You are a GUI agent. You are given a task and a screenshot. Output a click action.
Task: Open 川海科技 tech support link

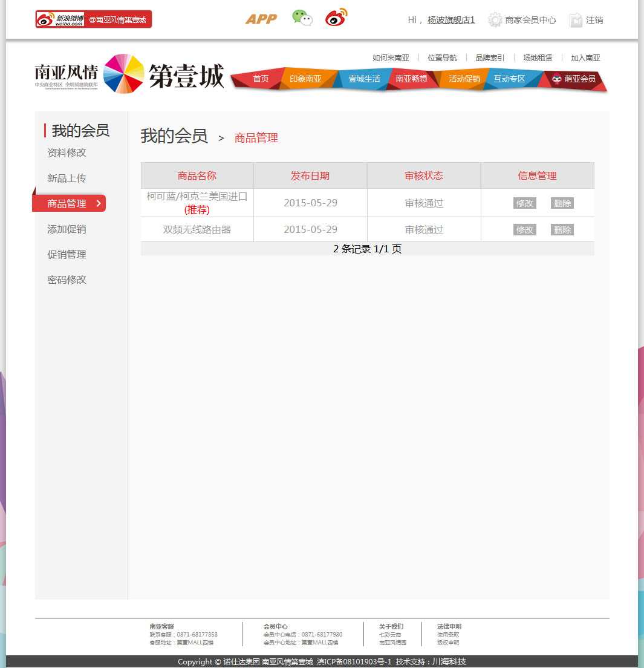449,661
